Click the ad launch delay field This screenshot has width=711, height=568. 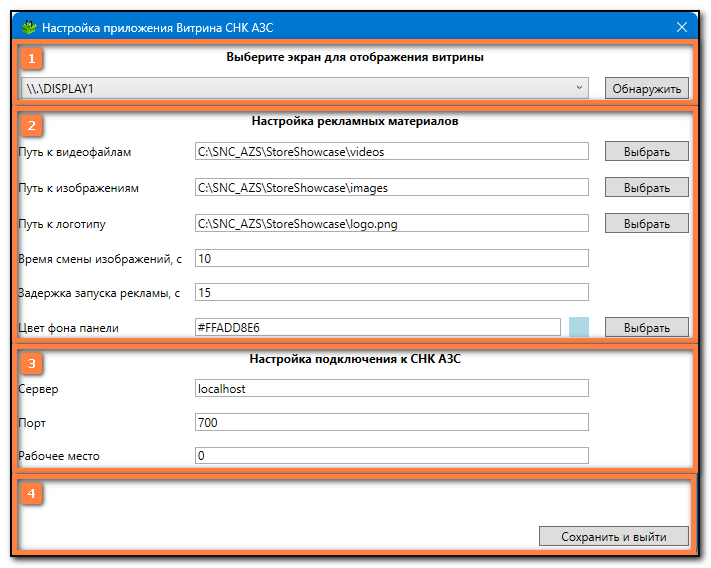coord(392,292)
